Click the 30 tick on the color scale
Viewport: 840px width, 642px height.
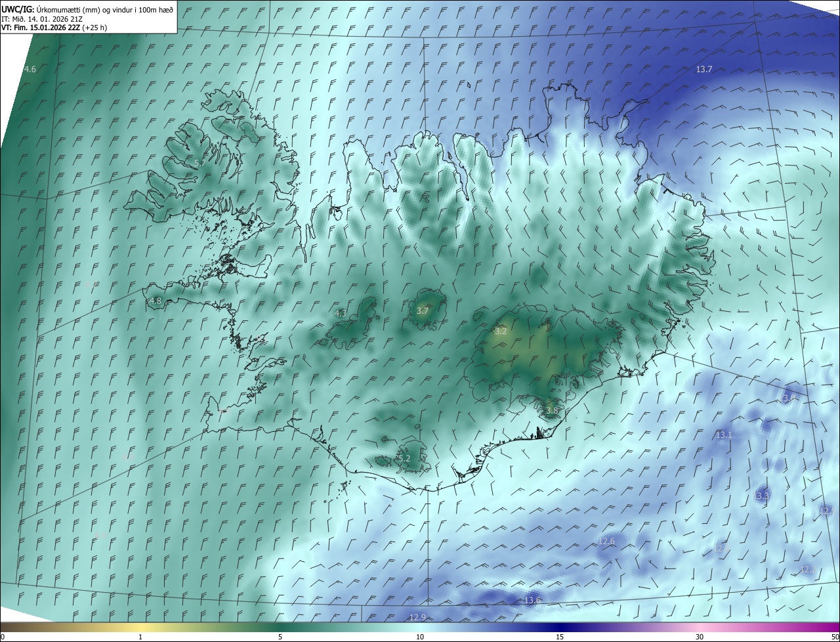(x=700, y=637)
